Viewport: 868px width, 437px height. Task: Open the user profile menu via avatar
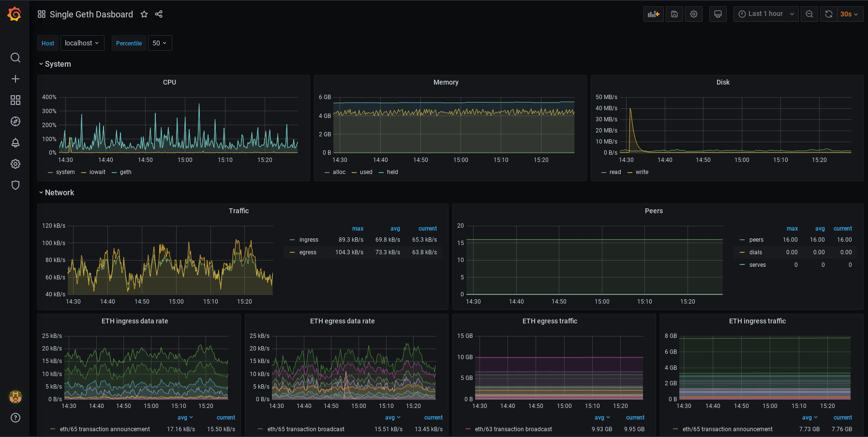[15, 396]
